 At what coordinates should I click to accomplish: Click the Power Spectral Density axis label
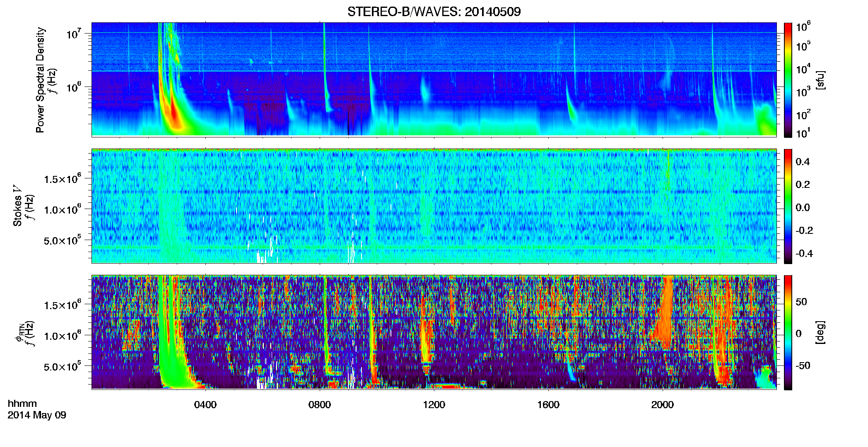click(x=40, y=80)
